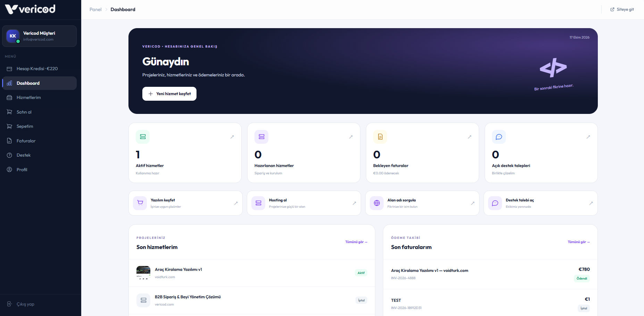The height and width of the screenshot is (316, 644).
Task: Click chat icon on Açık destek talepleri card
Action: pyautogui.click(x=499, y=137)
